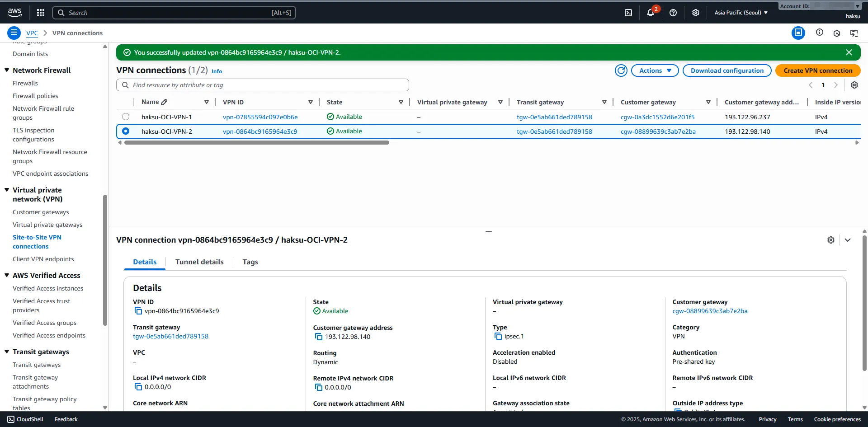
Task: Collapse the Network Firewall section
Action: click(7, 70)
